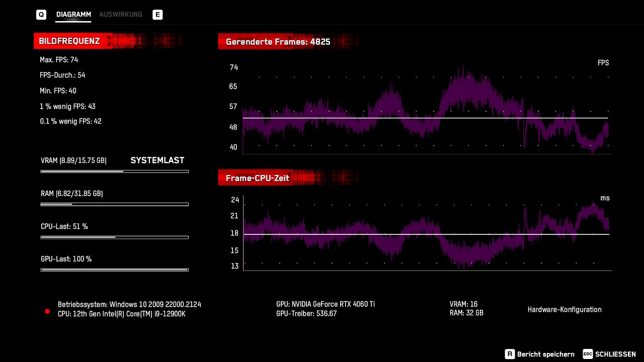This screenshot has width=644, height=362.
Task: Close the benchmark with SCHLIESSEN
Action: [615, 354]
